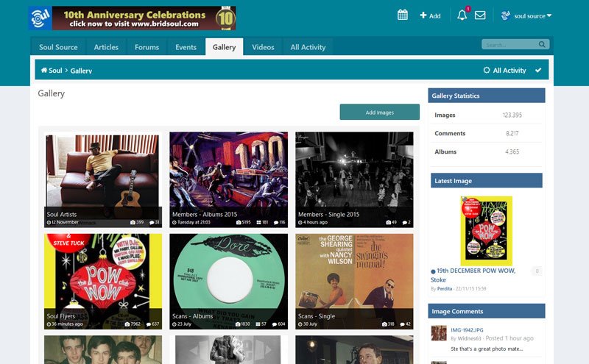Open the Soul Source nav tab

[58, 47]
